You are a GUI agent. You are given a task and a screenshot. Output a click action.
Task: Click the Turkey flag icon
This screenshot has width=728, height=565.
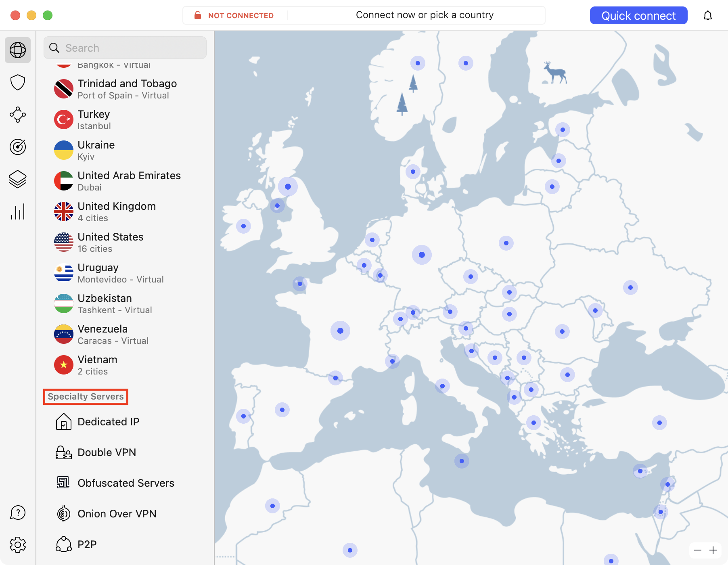tap(64, 119)
